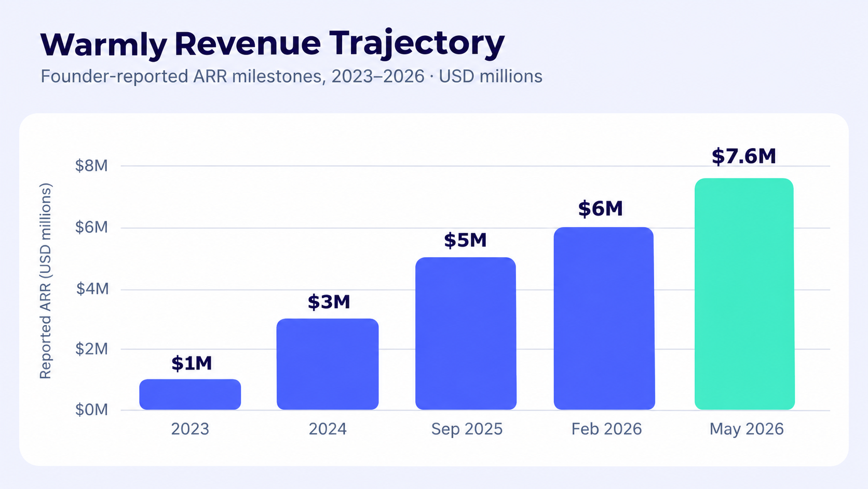Click the 2024 x-axis label
The image size is (868, 489).
328,429
